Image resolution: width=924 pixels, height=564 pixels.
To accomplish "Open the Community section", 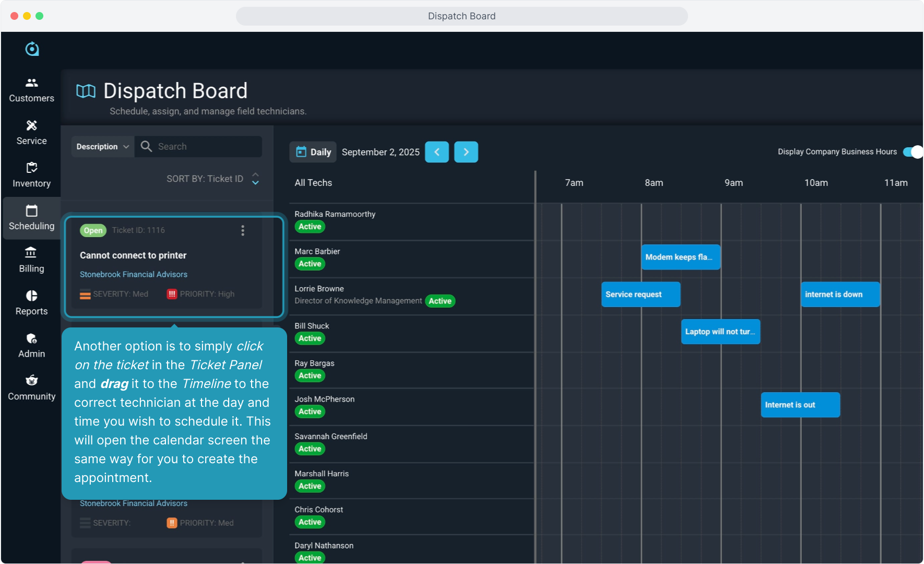I will (x=31, y=388).
